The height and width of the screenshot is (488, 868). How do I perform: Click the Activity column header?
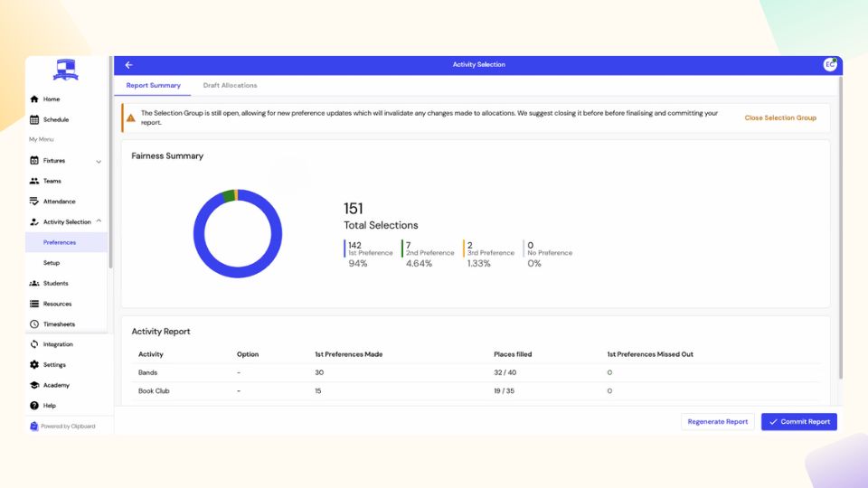(x=151, y=354)
